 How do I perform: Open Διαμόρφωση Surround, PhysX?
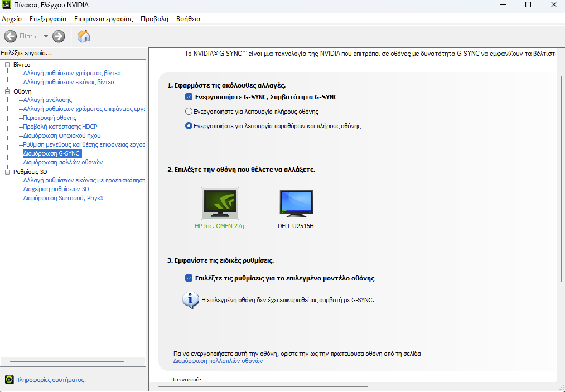[64, 198]
